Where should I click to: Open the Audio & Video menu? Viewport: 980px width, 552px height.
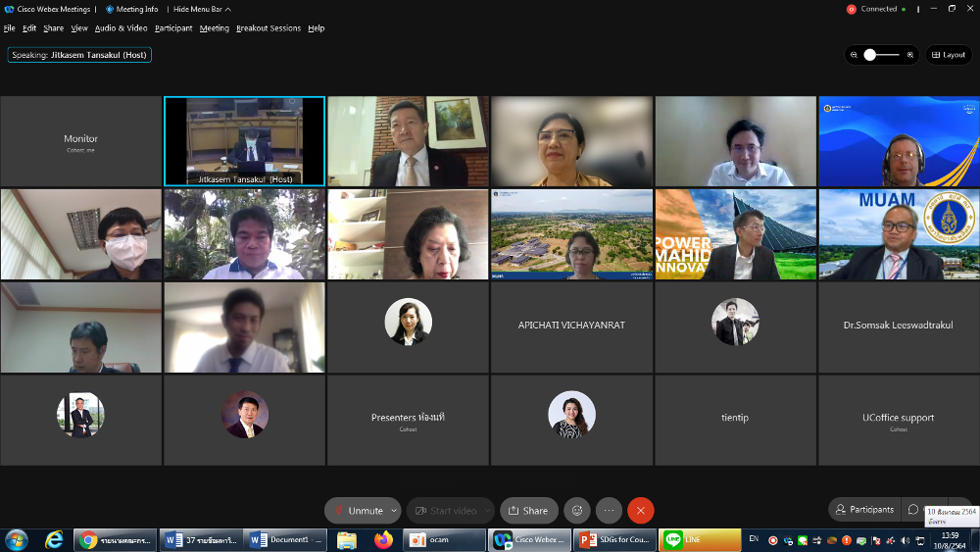pos(121,28)
